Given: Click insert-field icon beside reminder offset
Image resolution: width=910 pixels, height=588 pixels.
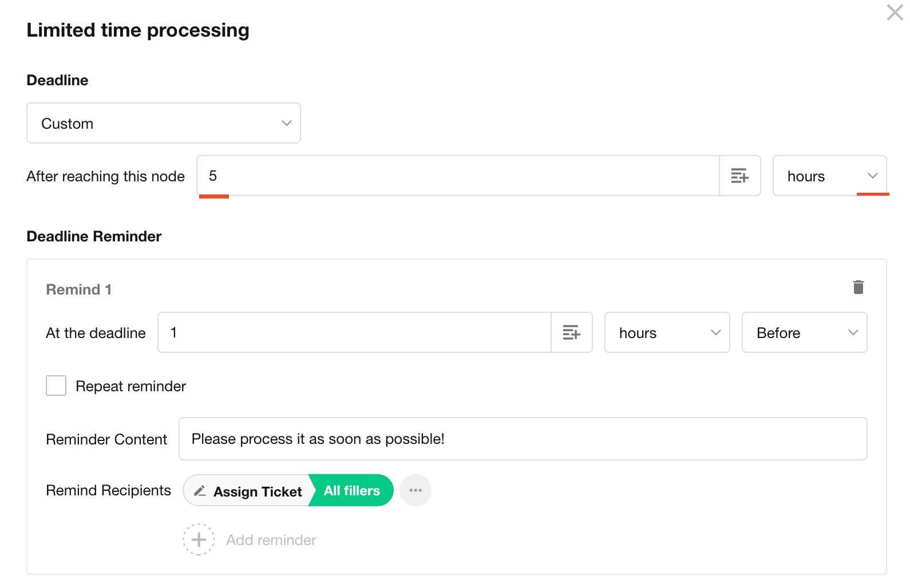Looking at the screenshot, I should pos(571,332).
